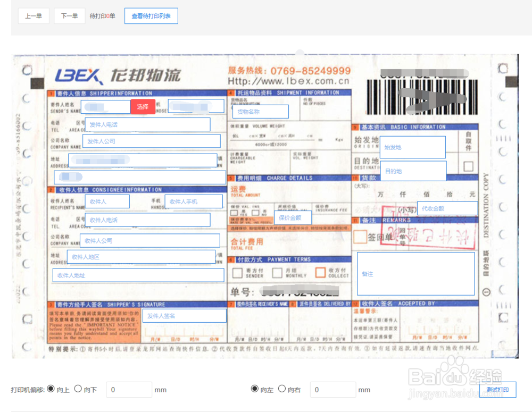Click the 保价金额 field

[293, 218]
